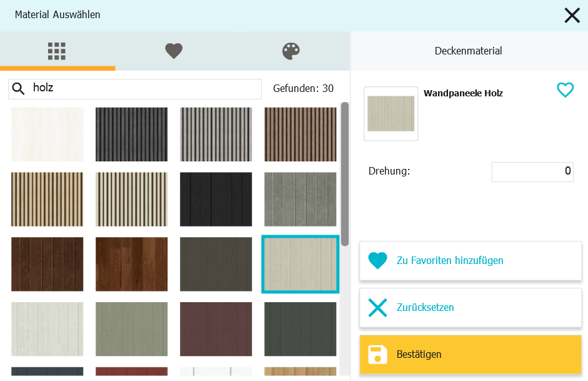Confirm with the 'Bestätigen' button
Screen dimensions: 588x381
(x=471, y=354)
